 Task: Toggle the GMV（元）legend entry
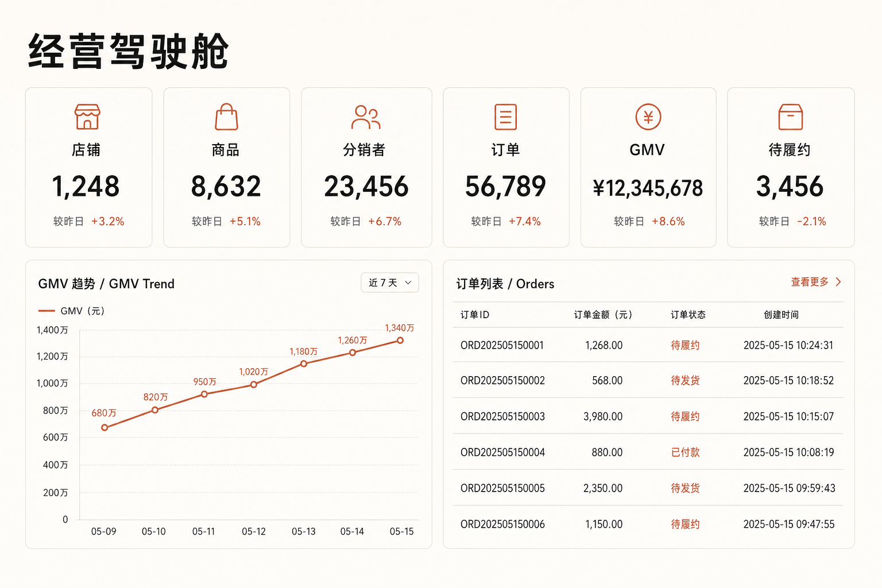pyautogui.click(x=72, y=311)
